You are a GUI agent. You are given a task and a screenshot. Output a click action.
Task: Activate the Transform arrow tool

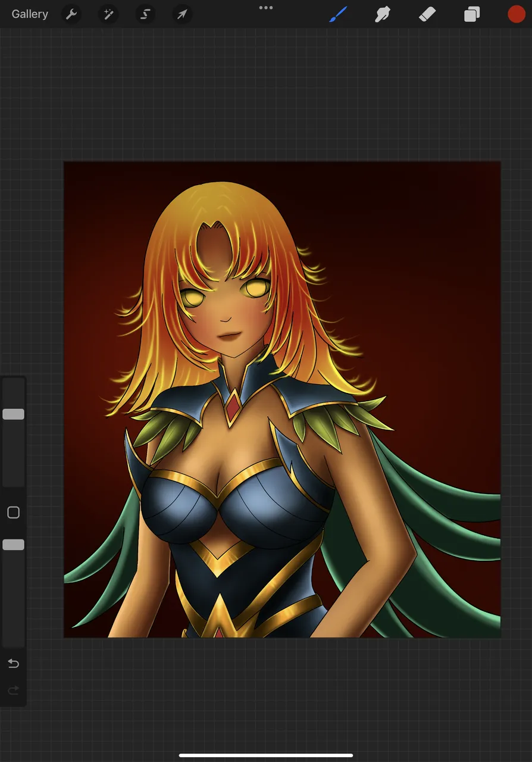pyautogui.click(x=182, y=14)
